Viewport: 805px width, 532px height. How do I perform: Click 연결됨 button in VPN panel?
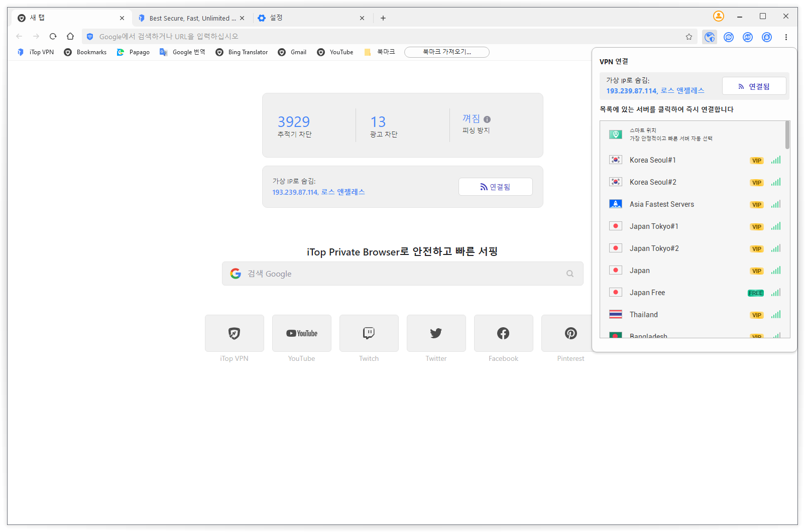754,86
